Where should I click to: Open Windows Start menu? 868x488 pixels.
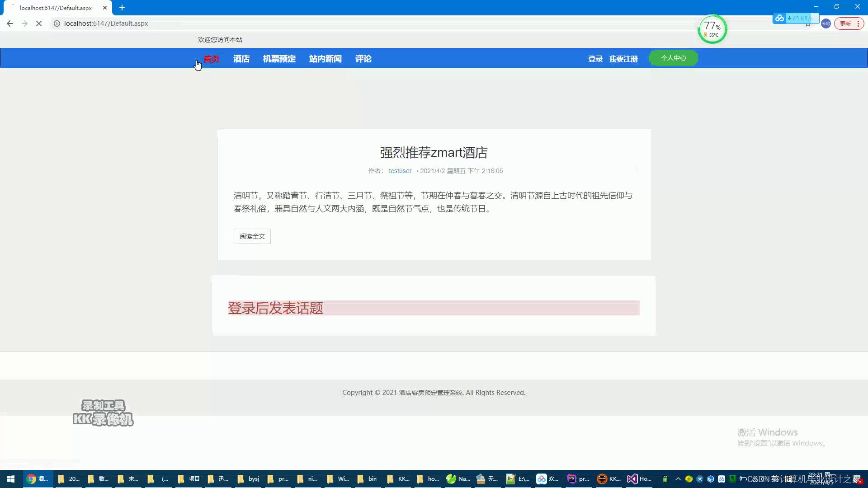(11, 479)
